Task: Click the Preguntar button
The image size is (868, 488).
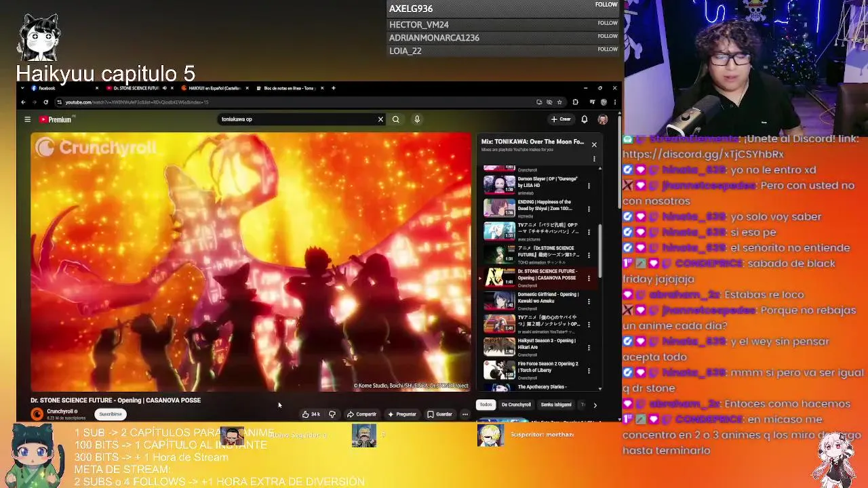Action: click(402, 414)
